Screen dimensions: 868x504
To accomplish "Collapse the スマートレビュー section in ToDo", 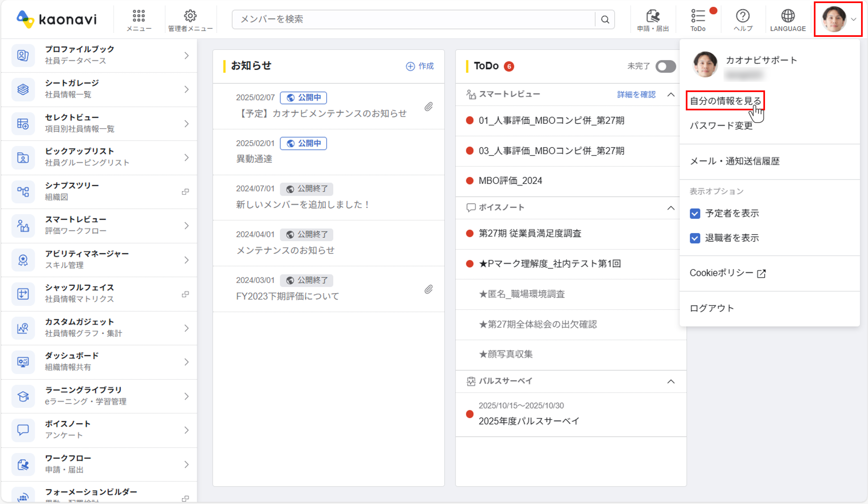I will pyautogui.click(x=671, y=94).
